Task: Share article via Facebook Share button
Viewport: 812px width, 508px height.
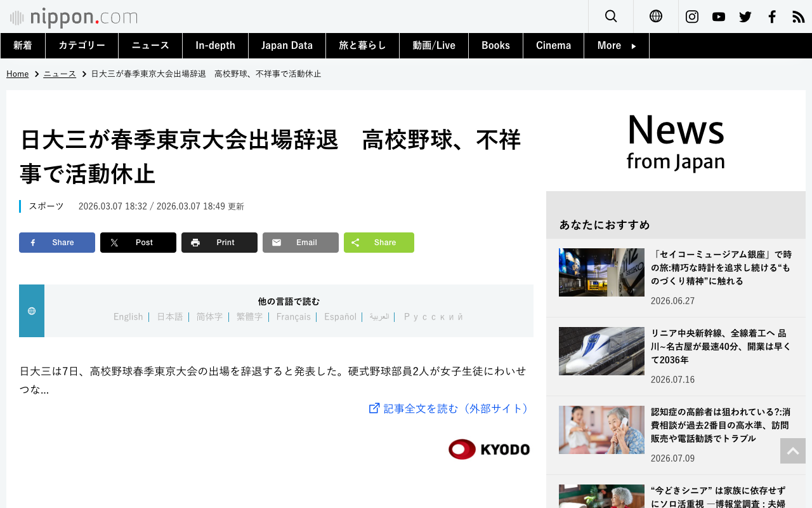Action: (x=57, y=243)
